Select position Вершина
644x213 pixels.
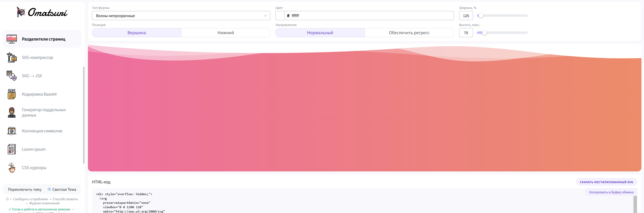pos(137,33)
